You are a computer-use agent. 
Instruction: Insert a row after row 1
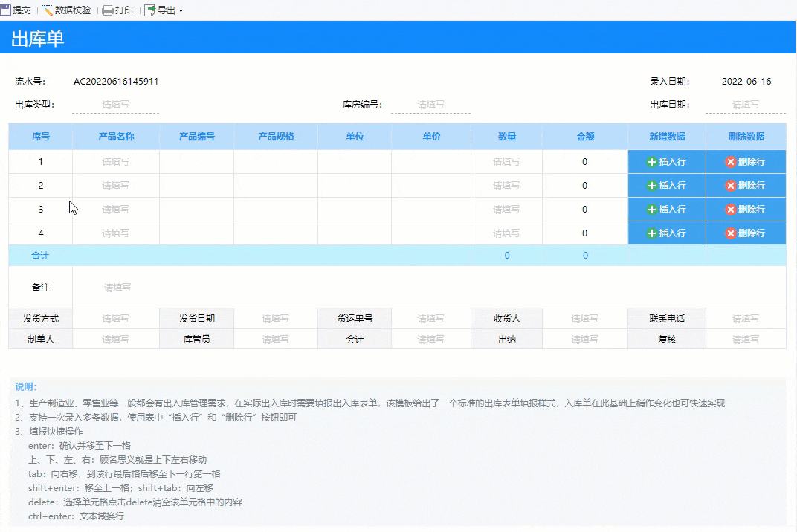tap(666, 161)
